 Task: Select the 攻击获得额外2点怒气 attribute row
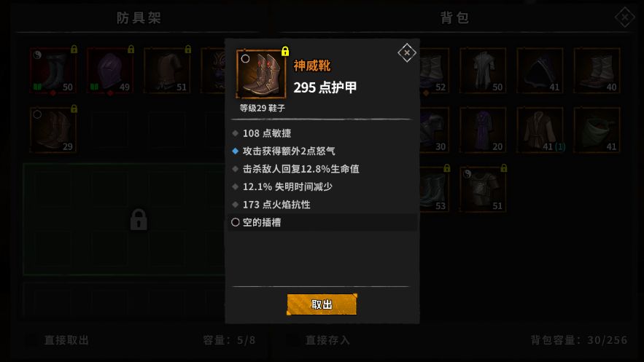pos(322,151)
